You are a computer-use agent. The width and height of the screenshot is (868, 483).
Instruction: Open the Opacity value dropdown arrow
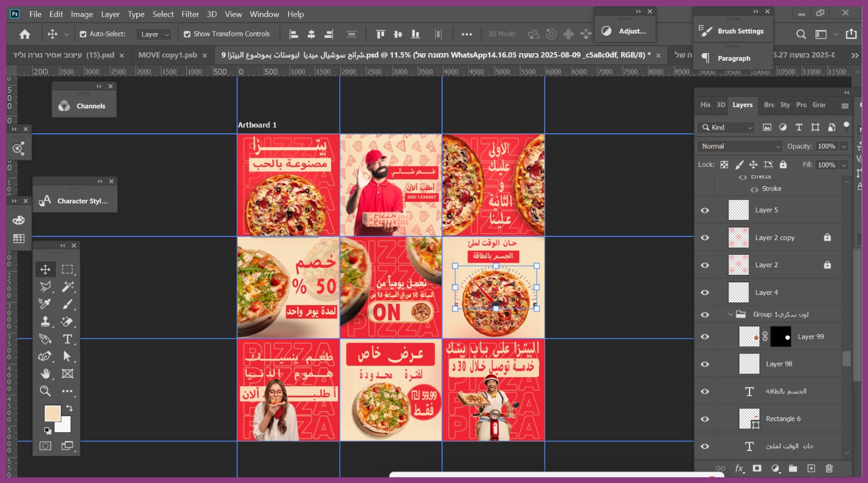click(x=844, y=146)
